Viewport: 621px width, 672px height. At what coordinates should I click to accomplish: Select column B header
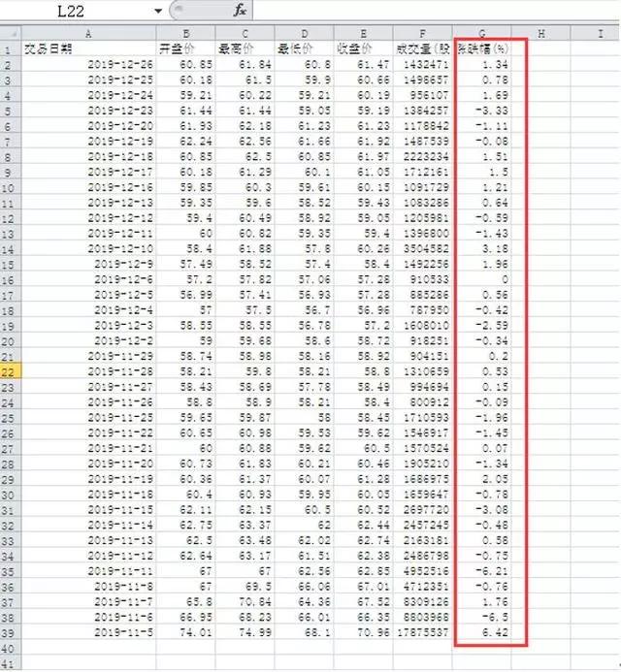[x=185, y=33]
